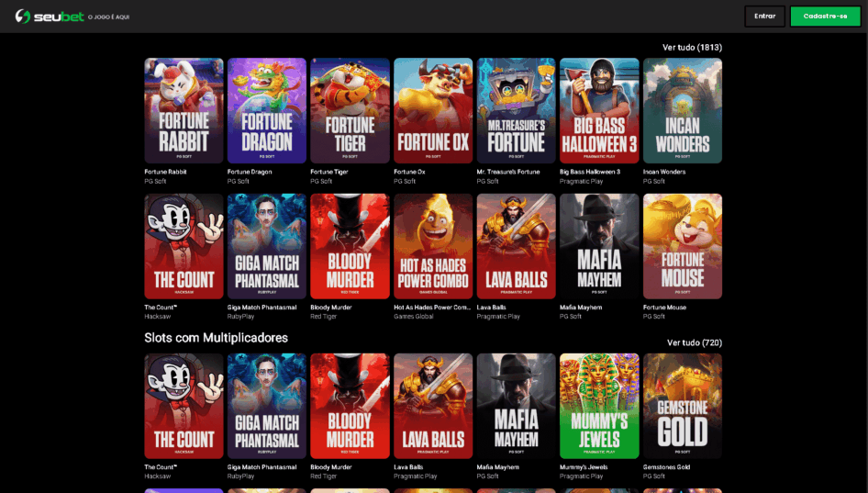
Task: Open The Count thumbnail in second row
Action: (184, 246)
